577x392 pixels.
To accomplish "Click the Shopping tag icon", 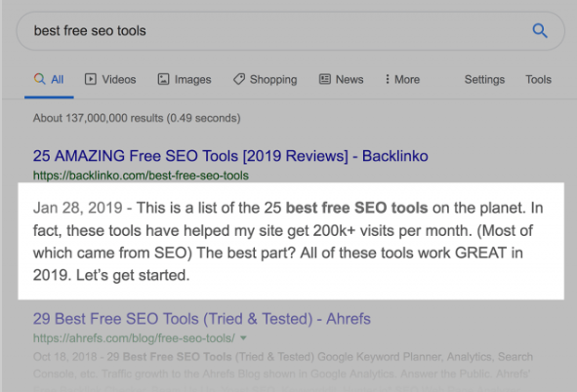I will [x=239, y=79].
